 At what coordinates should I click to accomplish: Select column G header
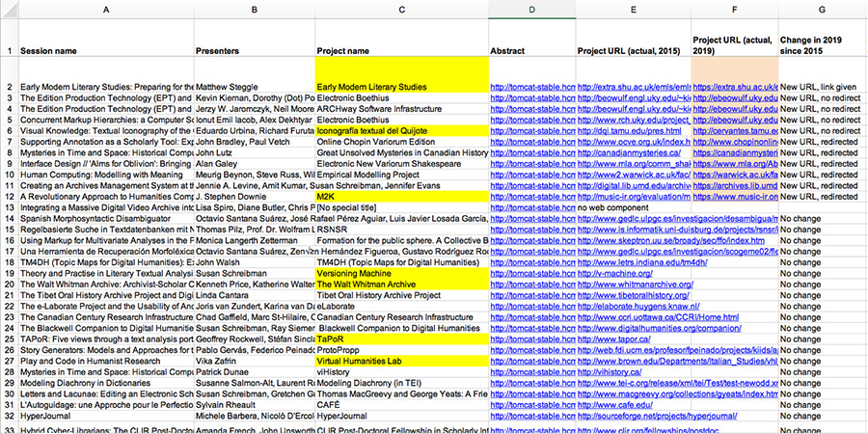[x=823, y=10]
